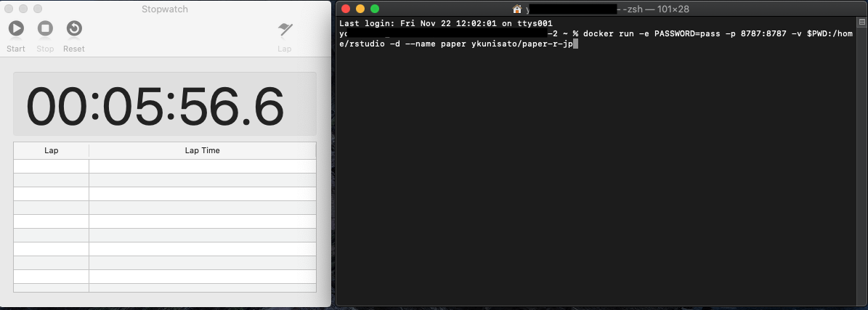This screenshot has width=868, height=310.
Task: Click the Stop icon in Stopwatch
Action: click(45, 28)
